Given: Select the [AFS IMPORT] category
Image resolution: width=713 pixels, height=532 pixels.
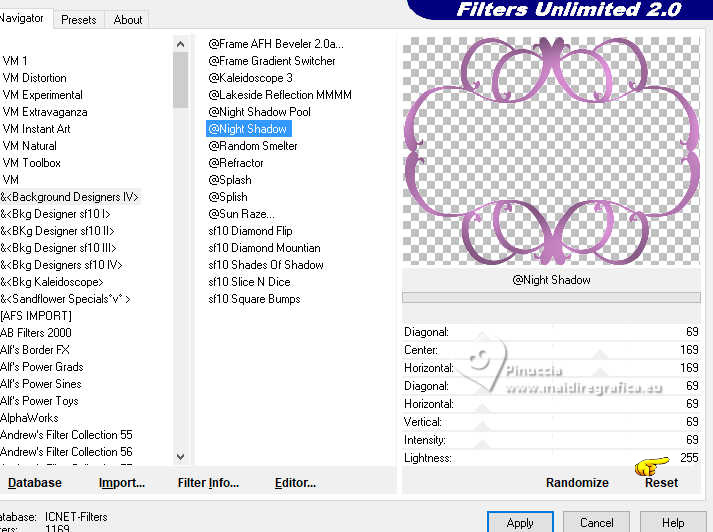Looking at the screenshot, I should (x=36, y=316).
